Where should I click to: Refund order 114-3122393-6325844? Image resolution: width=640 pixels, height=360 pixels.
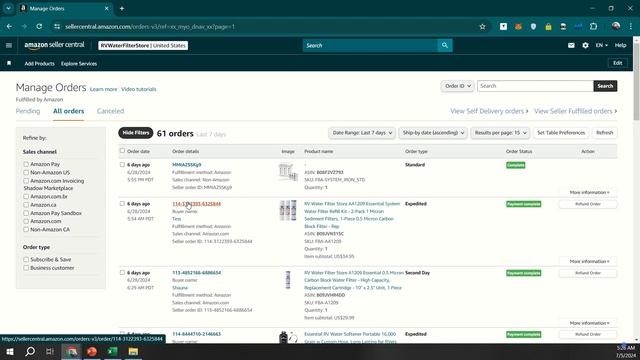tap(588, 204)
